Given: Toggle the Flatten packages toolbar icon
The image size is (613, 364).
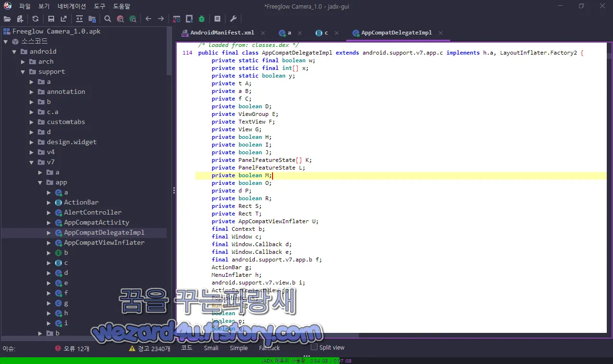Looking at the screenshot, I should [92, 19].
